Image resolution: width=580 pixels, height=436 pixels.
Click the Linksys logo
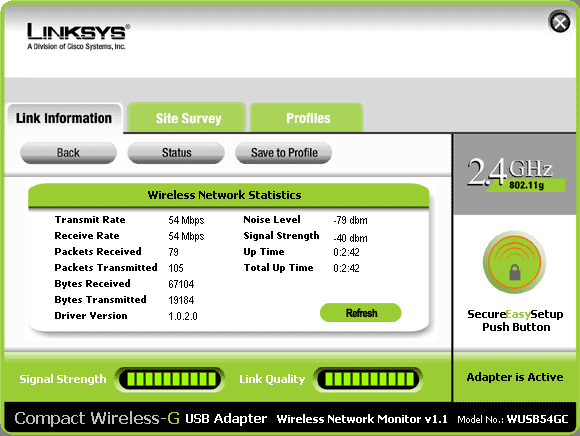[x=78, y=36]
